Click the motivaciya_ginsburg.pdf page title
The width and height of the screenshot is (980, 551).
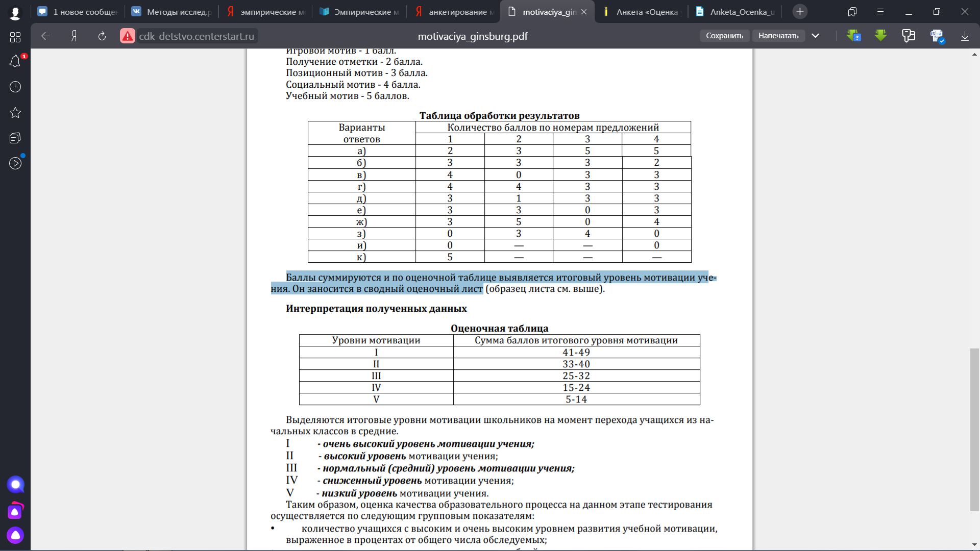(x=473, y=36)
